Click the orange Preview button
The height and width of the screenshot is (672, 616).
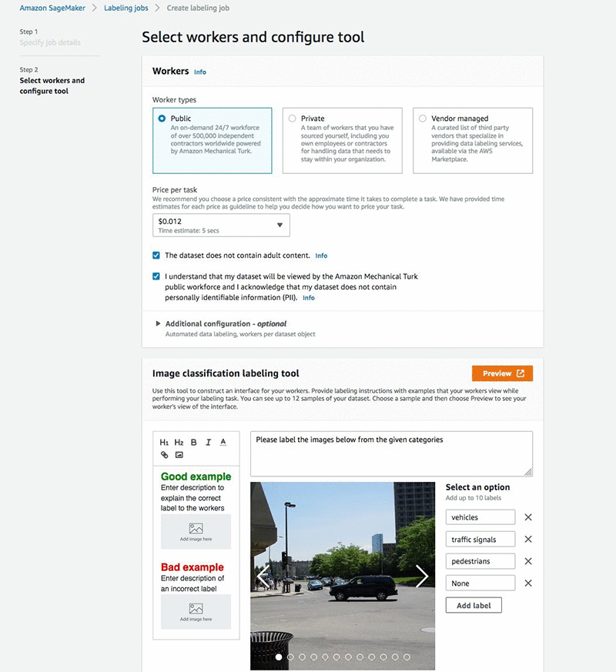502,373
